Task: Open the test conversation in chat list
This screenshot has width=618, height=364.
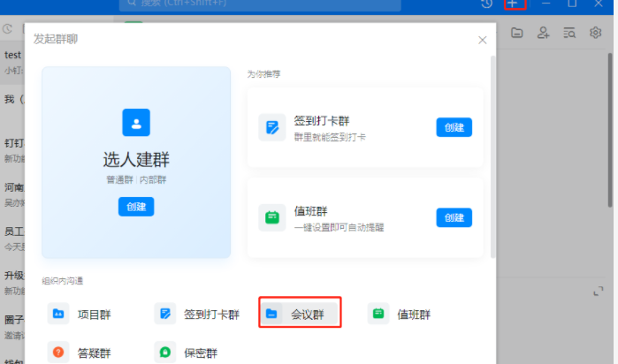Action: pyautogui.click(x=12, y=62)
